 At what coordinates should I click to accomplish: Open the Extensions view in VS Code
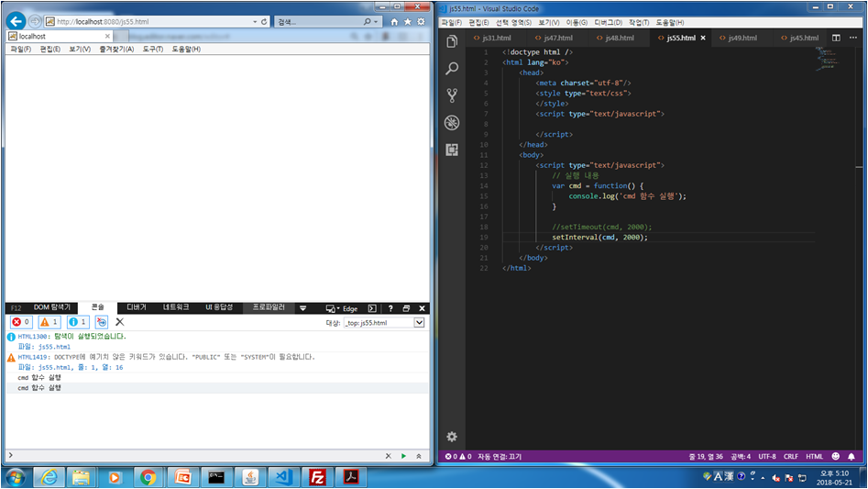pyautogui.click(x=452, y=150)
